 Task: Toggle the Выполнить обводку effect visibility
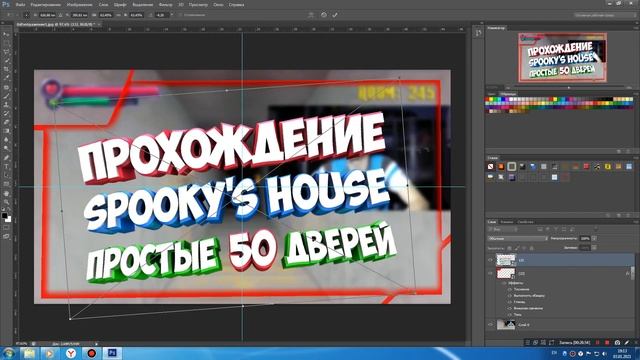[x=510, y=296]
